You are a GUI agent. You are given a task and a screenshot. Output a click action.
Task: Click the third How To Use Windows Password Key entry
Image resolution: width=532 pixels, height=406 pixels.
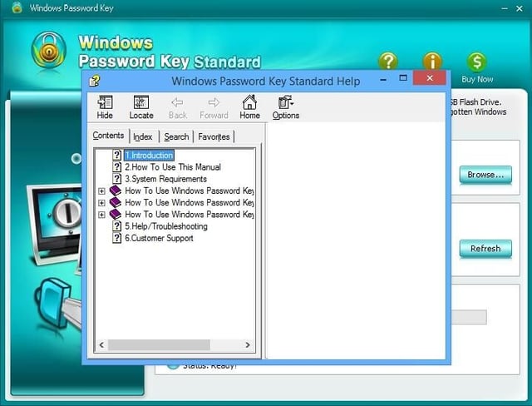click(x=190, y=215)
